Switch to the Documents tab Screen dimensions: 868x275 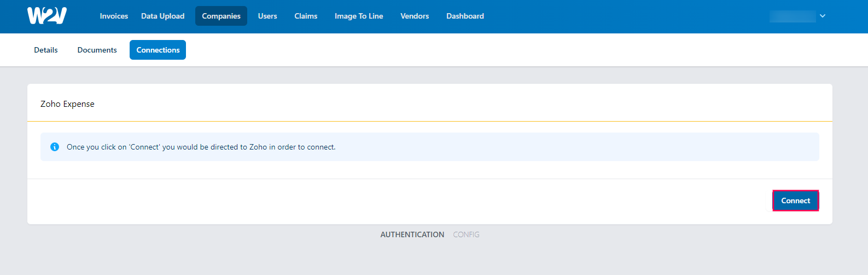pyautogui.click(x=97, y=50)
